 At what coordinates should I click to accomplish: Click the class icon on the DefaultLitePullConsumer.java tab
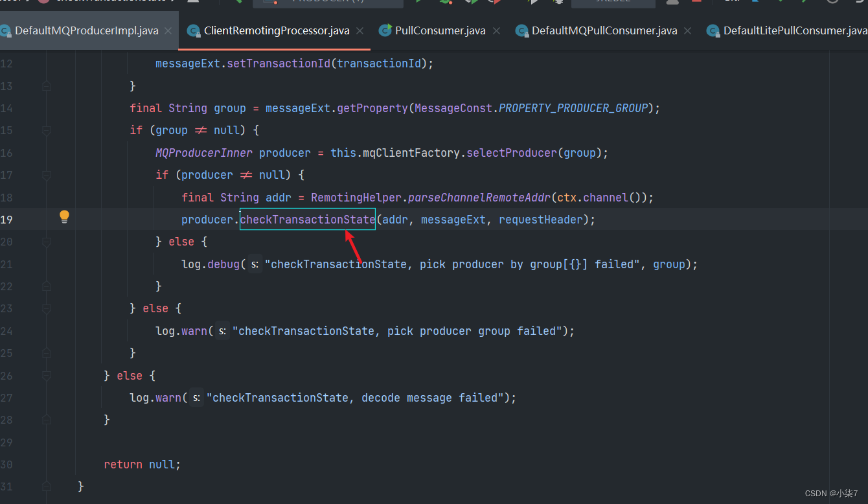pos(713,30)
